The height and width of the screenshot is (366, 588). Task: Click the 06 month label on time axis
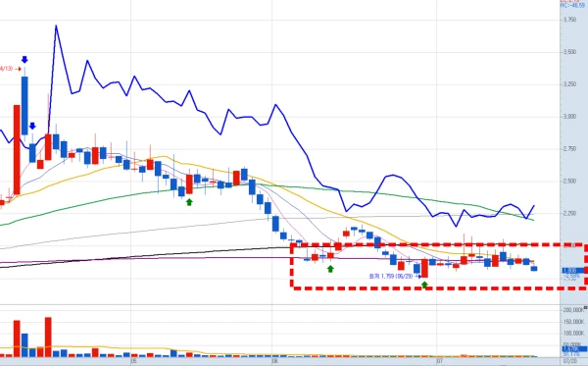pos(274,361)
